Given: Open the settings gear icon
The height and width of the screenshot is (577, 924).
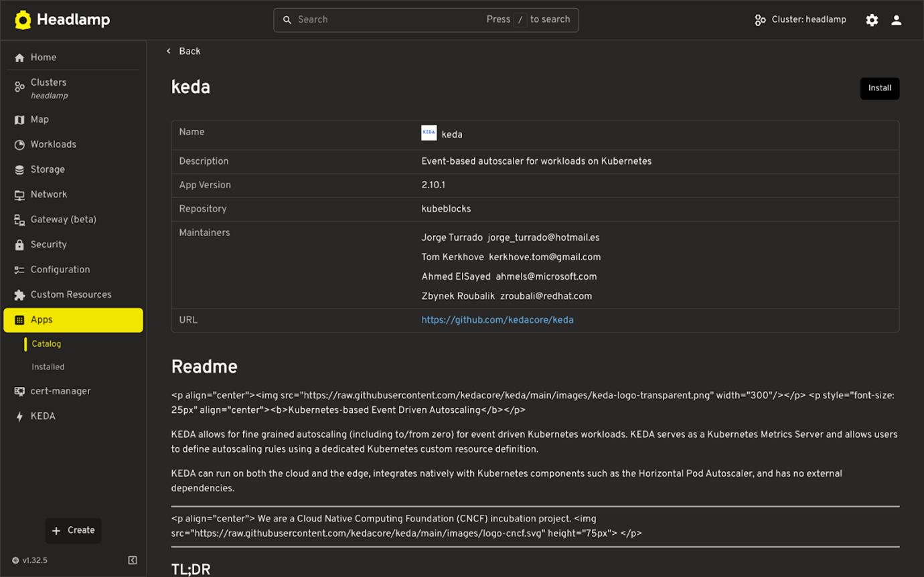Looking at the screenshot, I should point(872,20).
